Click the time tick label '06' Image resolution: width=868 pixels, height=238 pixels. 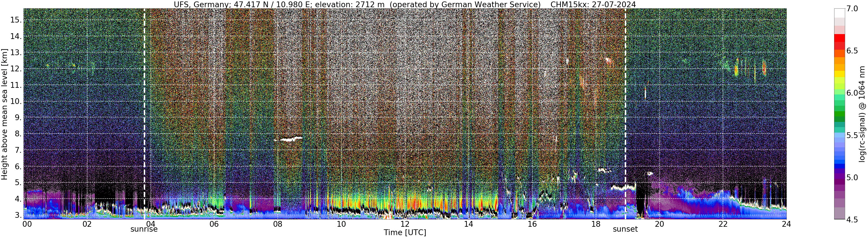click(214, 224)
